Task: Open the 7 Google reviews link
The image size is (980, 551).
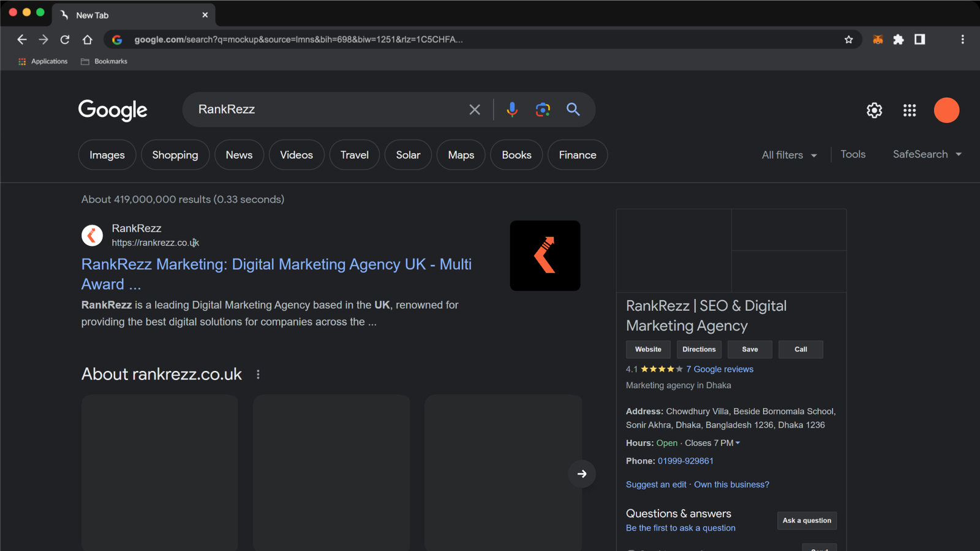Action: pos(720,369)
